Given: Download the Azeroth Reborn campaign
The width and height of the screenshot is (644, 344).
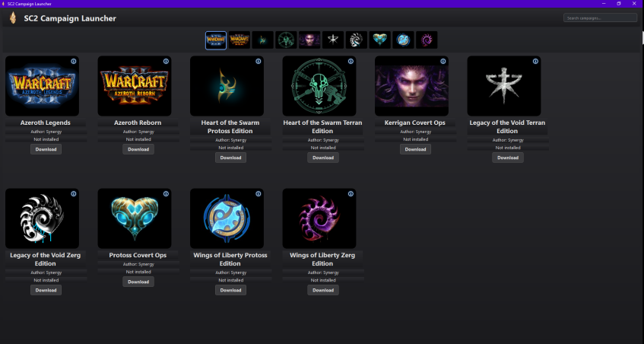Looking at the screenshot, I should [x=138, y=149].
